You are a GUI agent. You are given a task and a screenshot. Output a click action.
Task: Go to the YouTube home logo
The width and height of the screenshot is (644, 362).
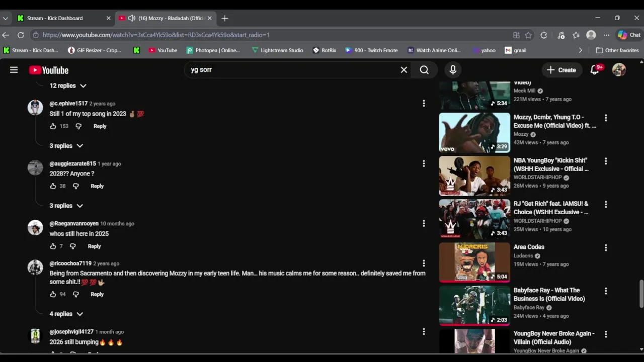point(49,70)
